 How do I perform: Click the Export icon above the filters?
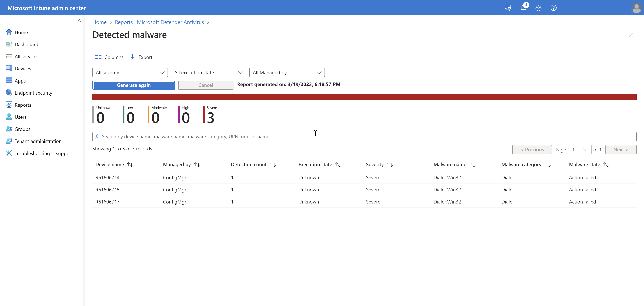pyautogui.click(x=142, y=57)
